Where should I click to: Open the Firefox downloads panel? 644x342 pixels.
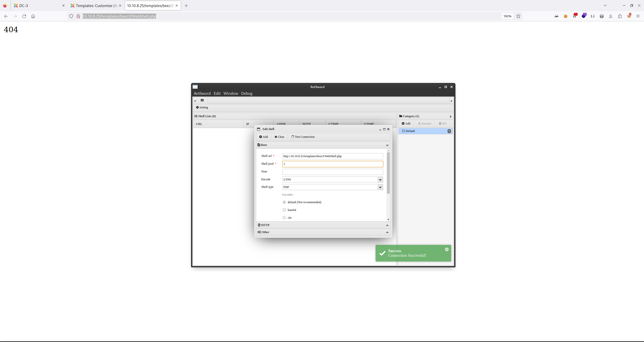[611, 16]
